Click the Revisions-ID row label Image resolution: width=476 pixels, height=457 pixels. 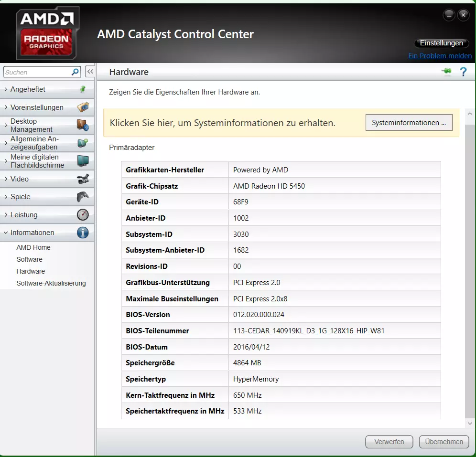147,266
